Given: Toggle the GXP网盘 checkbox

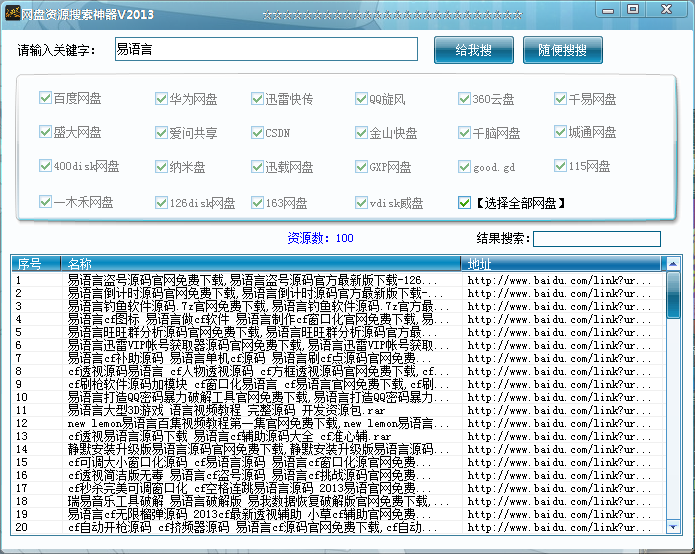Looking at the screenshot, I should click(361, 167).
